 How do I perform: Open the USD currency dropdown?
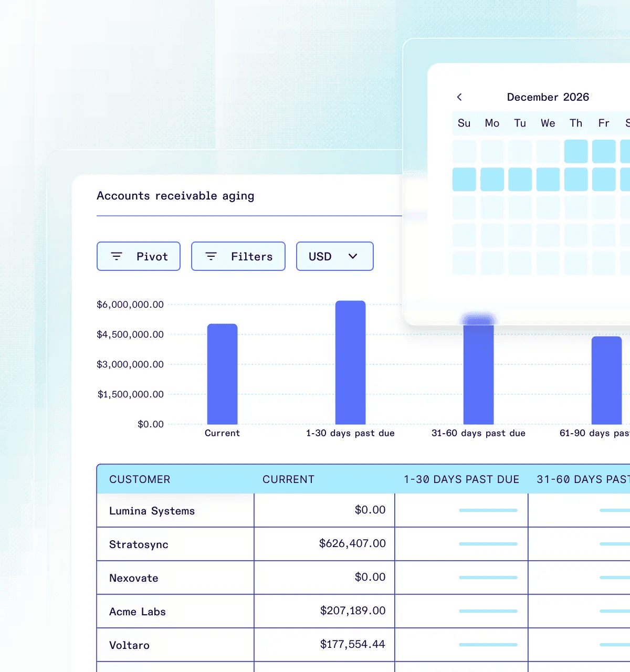(x=334, y=256)
